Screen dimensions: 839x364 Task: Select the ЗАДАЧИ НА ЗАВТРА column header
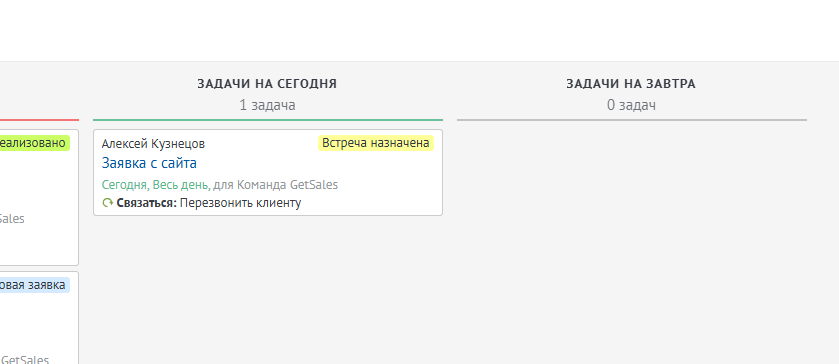tap(631, 84)
